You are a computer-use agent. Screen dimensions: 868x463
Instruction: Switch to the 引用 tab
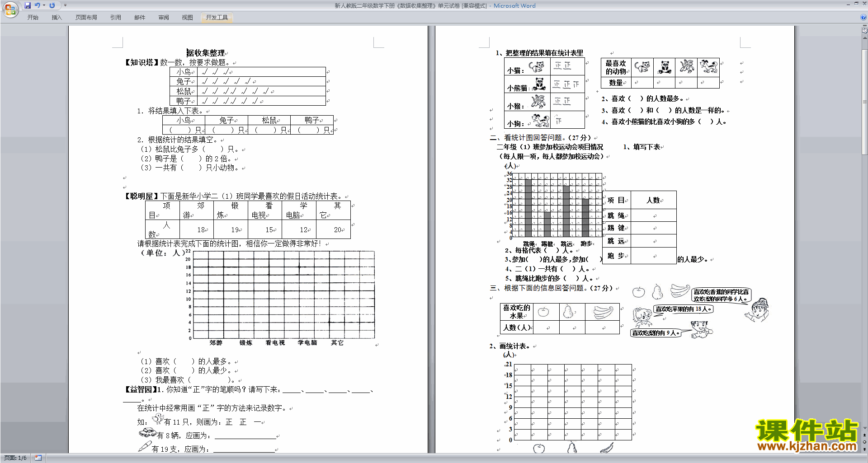coord(115,18)
